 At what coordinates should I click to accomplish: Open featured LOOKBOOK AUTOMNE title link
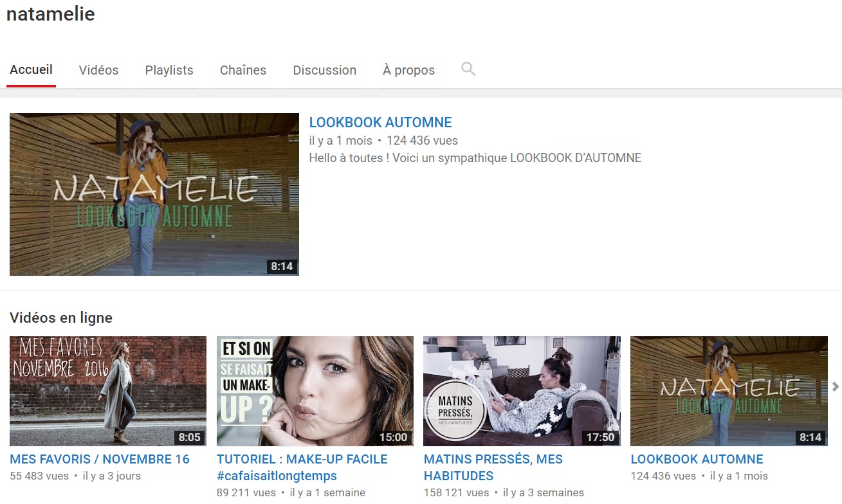(x=380, y=122)
